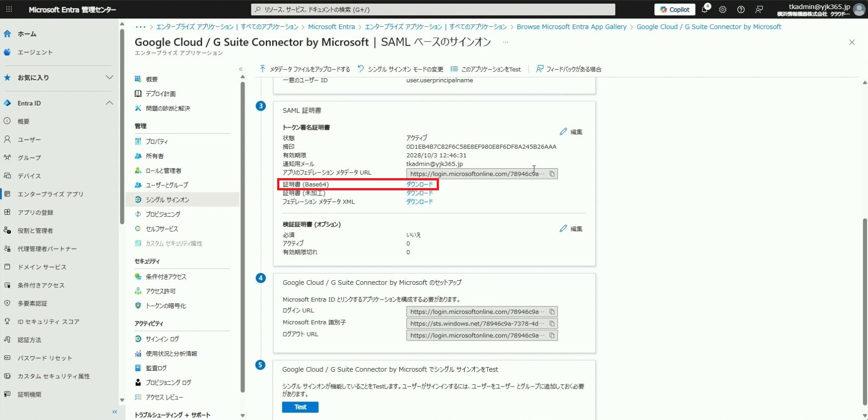Select シングル サインオン in the resource menu
The image size is (868, 420).
coord(167,200)
